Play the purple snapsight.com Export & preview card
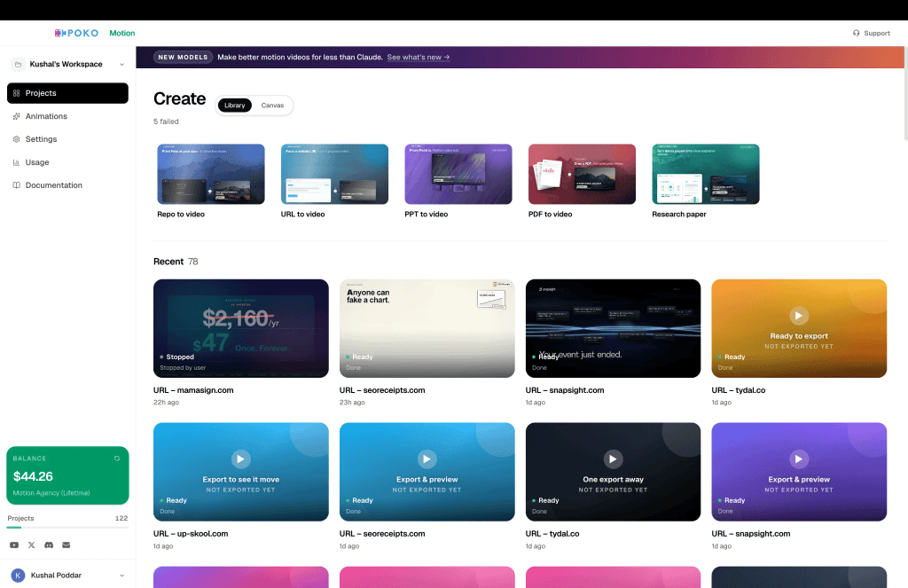Screen dimensions: 908x588 799,459
